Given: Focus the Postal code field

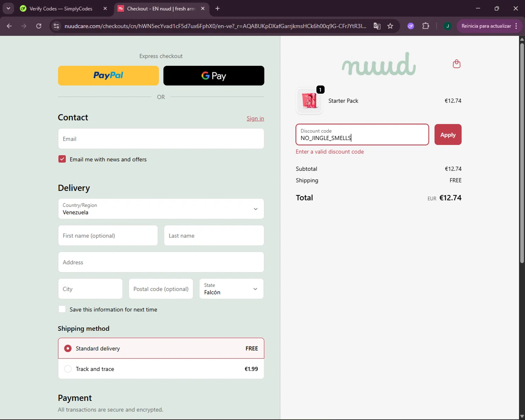Looking at the screenshot, I should (x=161, y=289).
